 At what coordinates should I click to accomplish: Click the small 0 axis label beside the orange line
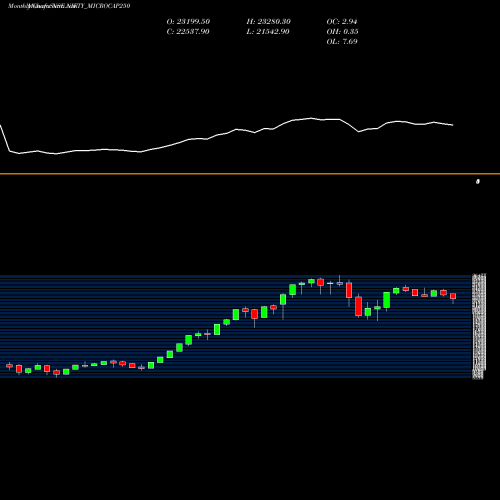(x=478, y=182)
